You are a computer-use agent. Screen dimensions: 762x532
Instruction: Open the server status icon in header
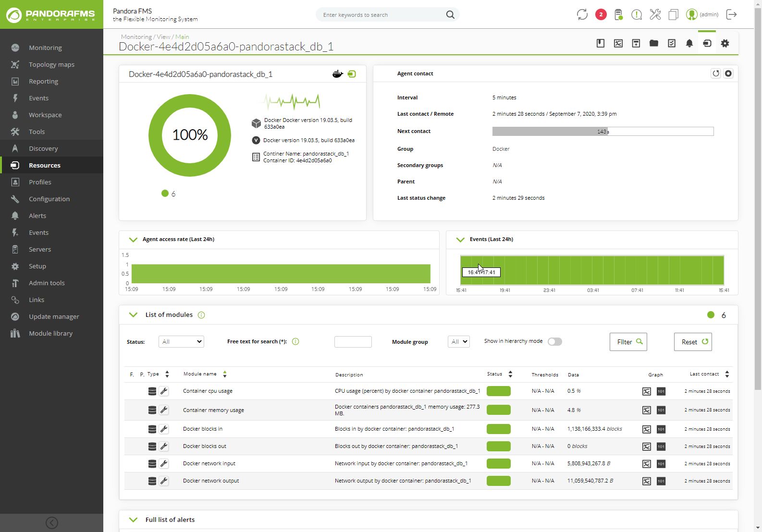pyautogui.click(x=619, y=14)
